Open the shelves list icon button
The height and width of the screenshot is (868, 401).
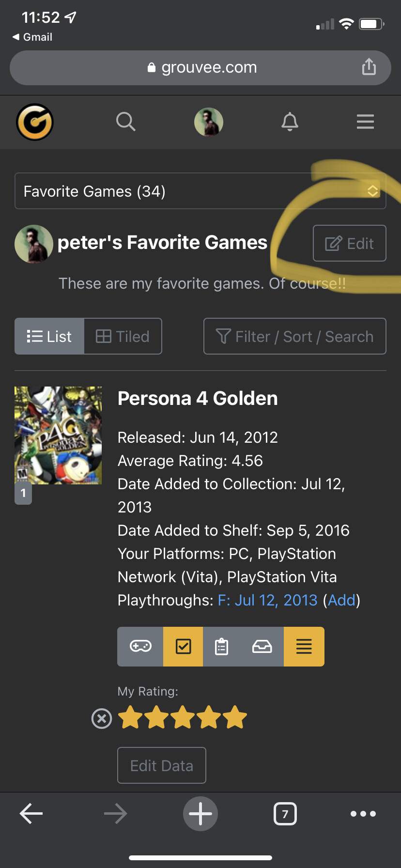[304, 647]
